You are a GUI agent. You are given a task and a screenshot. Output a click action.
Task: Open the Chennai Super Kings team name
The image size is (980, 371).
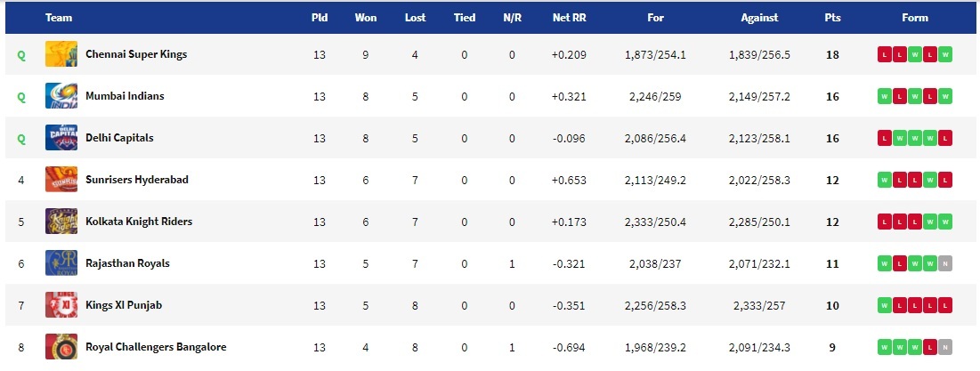point(136,54)
